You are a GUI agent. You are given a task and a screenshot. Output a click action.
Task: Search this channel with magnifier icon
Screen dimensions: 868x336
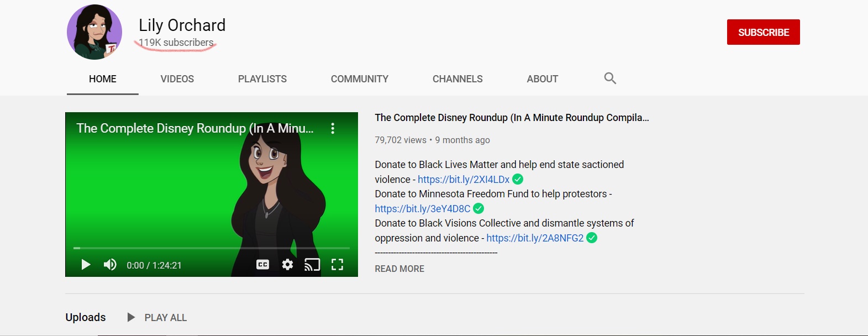(610, 78)
